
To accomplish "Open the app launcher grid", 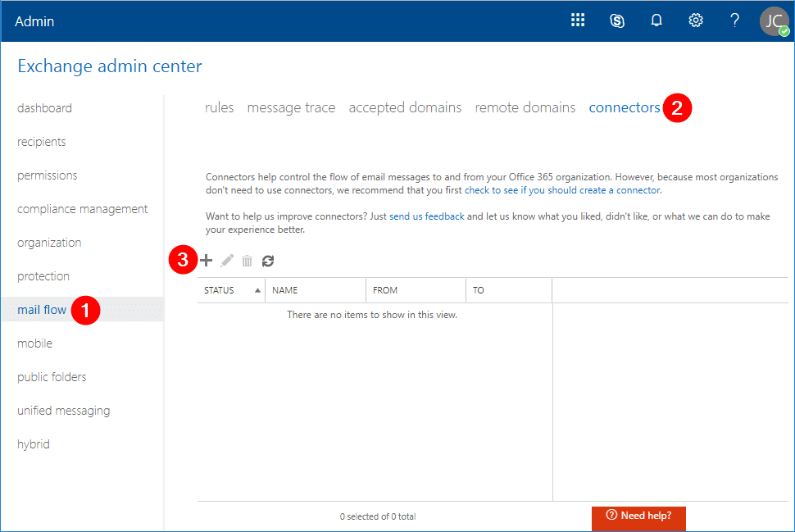I will click(578, 20).
